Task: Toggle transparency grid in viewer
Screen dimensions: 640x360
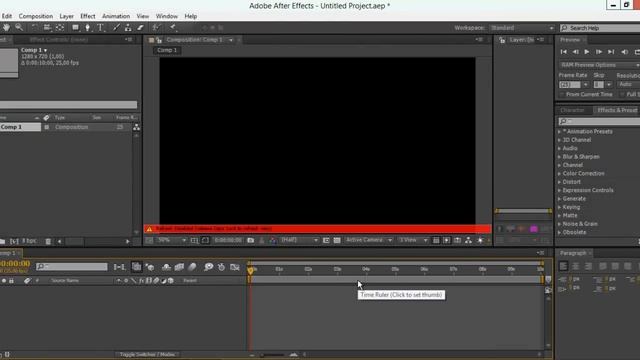Action: click(337, 240)
